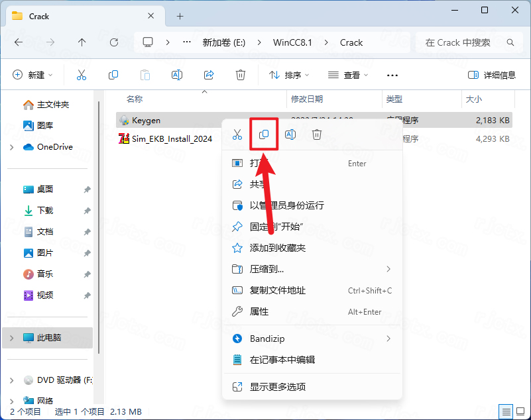Viewport: 531px width, 420px height.
Task: Select 属性 from the context menu
Action: tap(259, 311)
